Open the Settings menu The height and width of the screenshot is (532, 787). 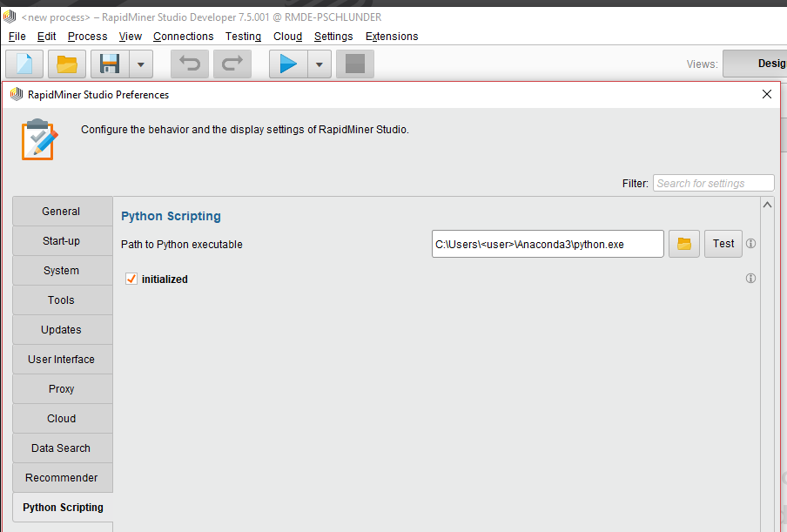point(333,37)
